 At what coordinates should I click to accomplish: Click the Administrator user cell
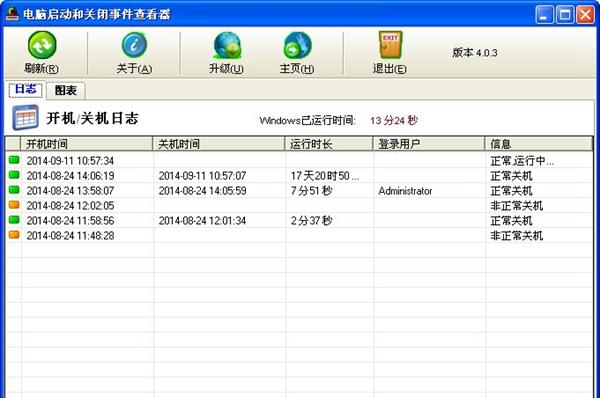click(x=405, y=191)
